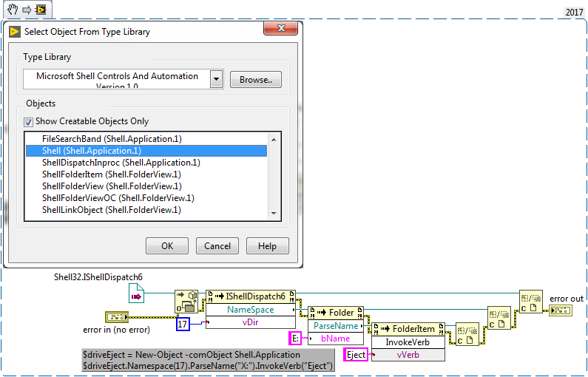Click the OK button
The image size is (588, 377).
(167, 246)
